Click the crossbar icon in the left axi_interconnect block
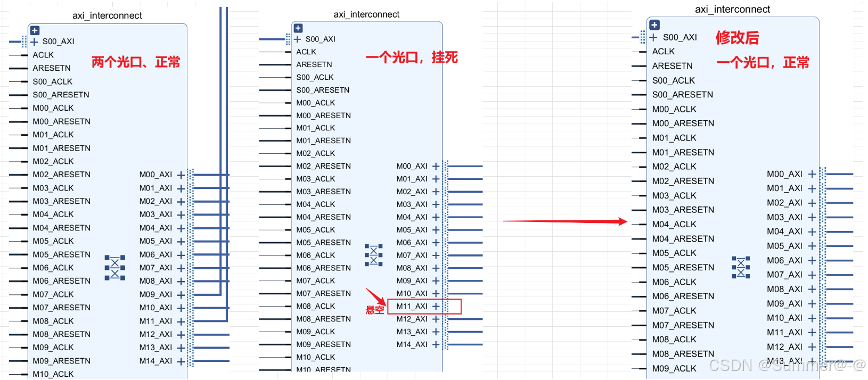868x380 pixels. pos(115,267)
